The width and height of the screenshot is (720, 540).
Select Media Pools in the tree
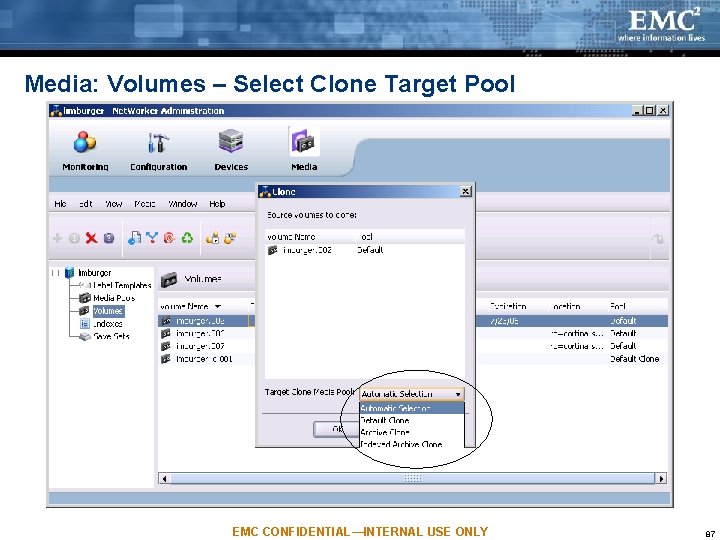tap(114, 298)
